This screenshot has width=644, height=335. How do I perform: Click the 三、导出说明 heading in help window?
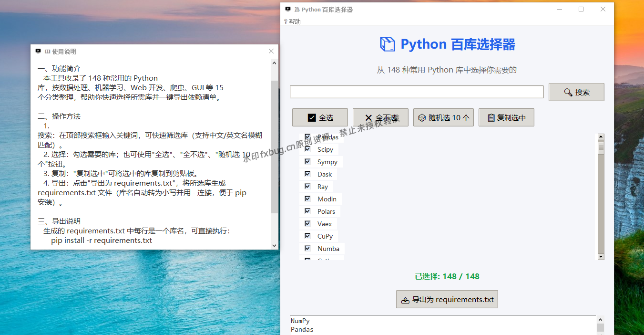point(59,221)
